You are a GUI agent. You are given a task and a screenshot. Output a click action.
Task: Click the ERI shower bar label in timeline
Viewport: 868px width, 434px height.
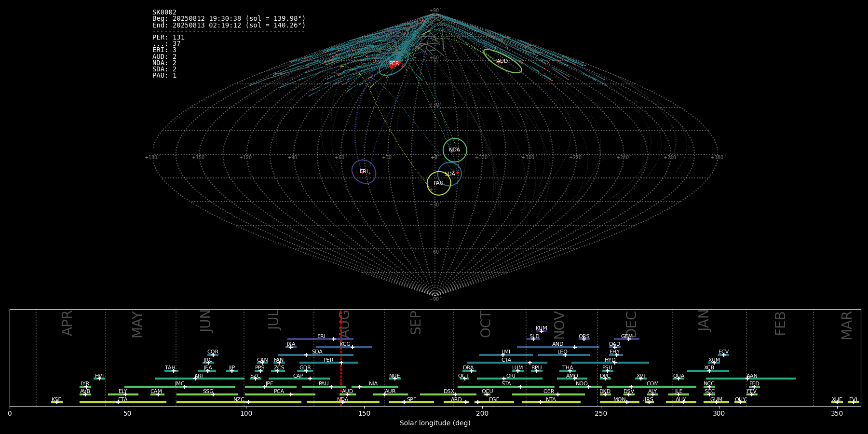[321, 337]
